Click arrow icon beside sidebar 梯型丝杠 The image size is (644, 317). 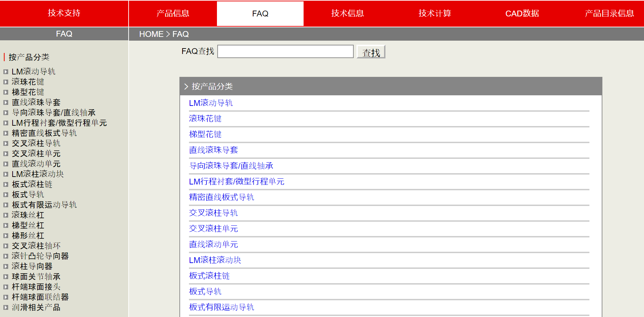click(x=6, y=225)
